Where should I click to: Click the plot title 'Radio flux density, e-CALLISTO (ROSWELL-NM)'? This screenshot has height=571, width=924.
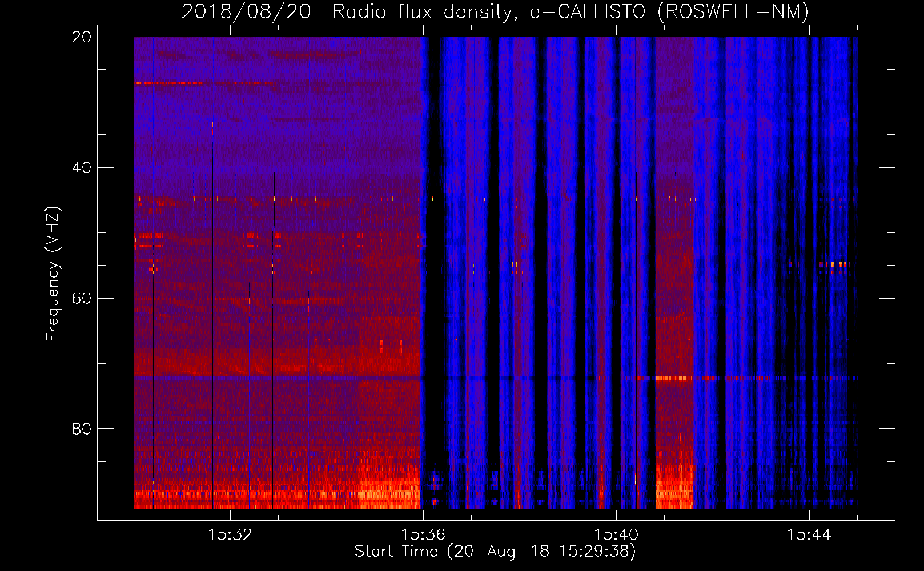[571, 11]
